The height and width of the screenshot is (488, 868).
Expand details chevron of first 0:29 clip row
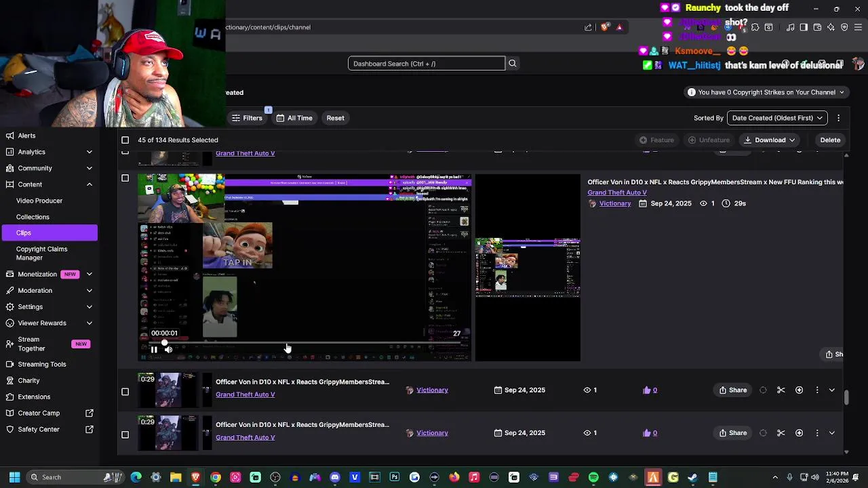tap(832, 390)
